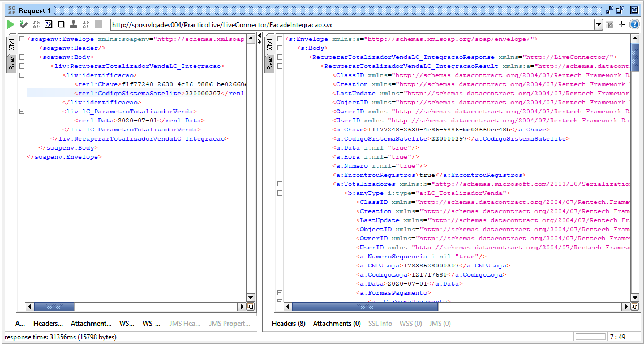This screenshot has height=344, width=644.
Task: Collapse liv:RecuperarTotalizadorVendaLC_Integracao request node
Action: [x=22, y=66]
